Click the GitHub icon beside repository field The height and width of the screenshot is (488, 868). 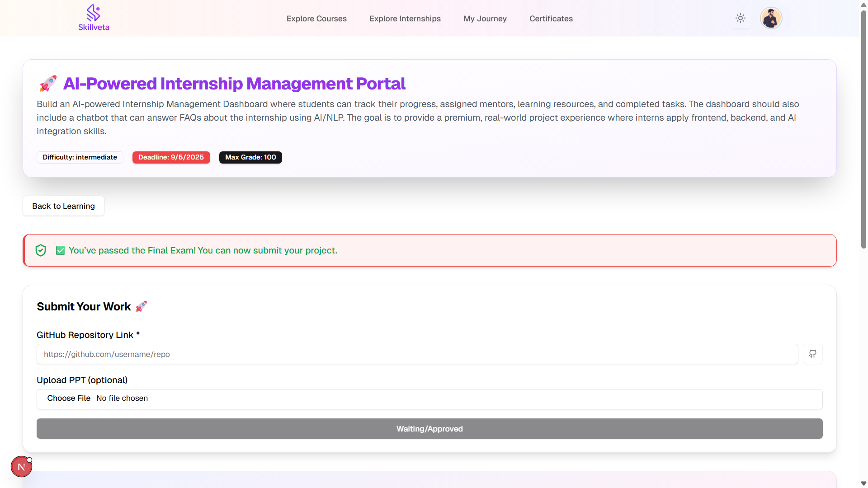point(812,354)
